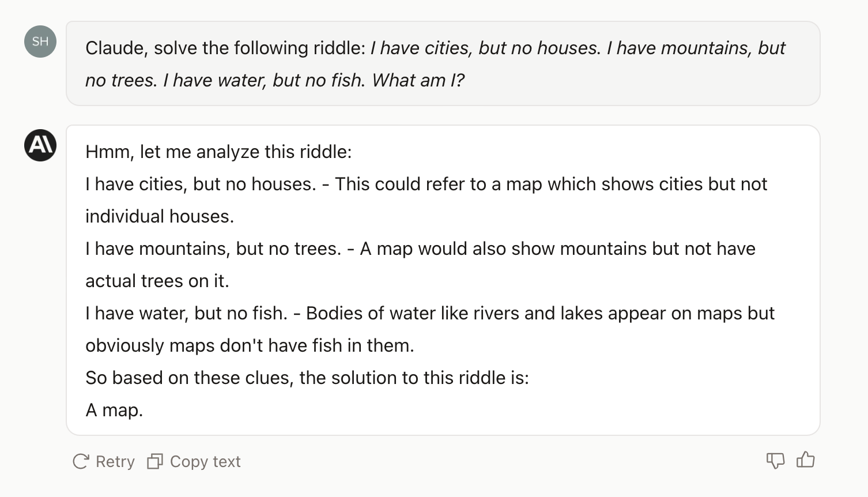868x497 pixels.
Task: Click the words "Claude, solve the following riddle:"
Action: pos(226,48)
